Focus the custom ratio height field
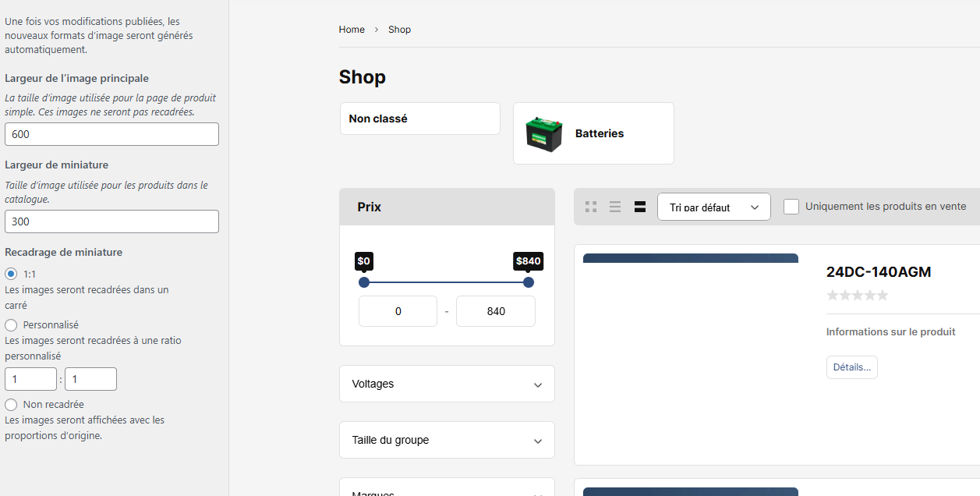Viewport: 980px width, 496px height. [x=90, y=379]
